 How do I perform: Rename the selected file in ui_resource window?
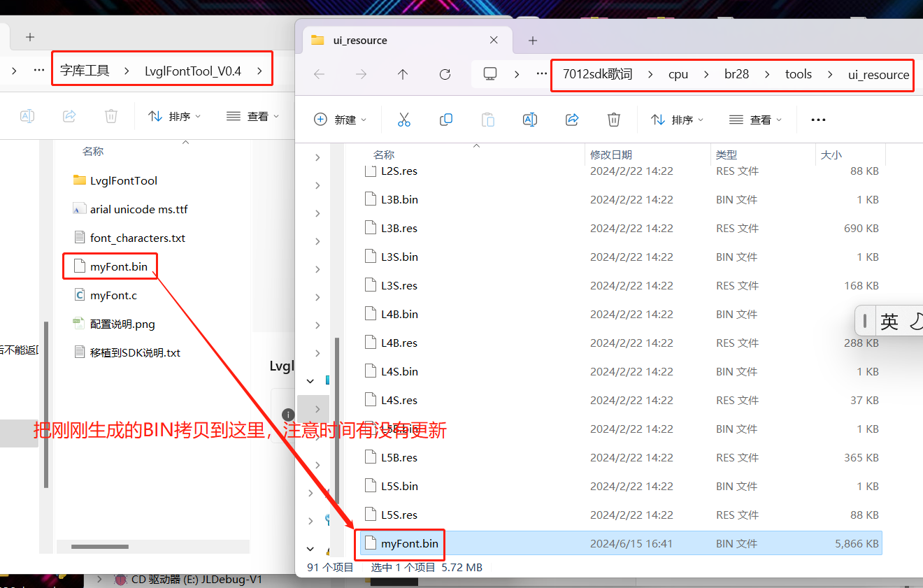pyautogui.click(x=530, y=120)
